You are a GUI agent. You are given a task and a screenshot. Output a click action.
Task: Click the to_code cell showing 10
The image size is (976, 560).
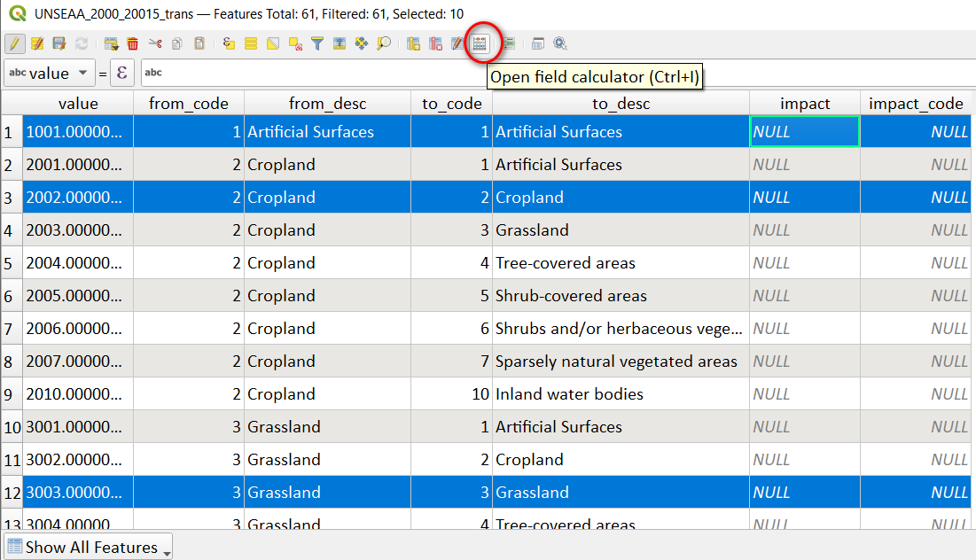[x=452, y=394]
